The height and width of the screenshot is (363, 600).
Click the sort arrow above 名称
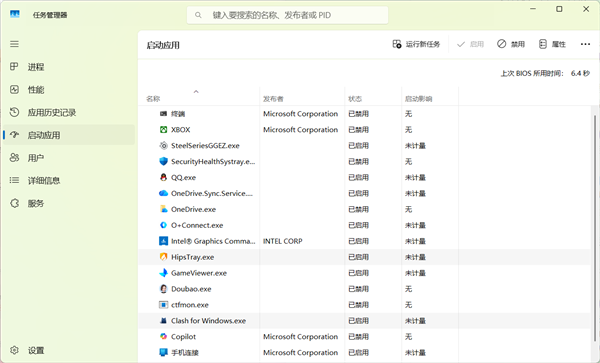[x=196, y=91]
